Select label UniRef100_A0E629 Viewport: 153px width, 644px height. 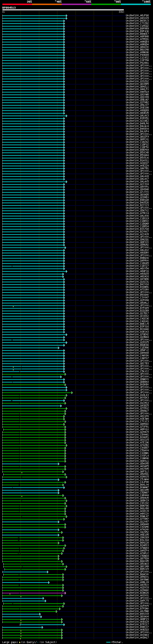(x=137, y=622)
